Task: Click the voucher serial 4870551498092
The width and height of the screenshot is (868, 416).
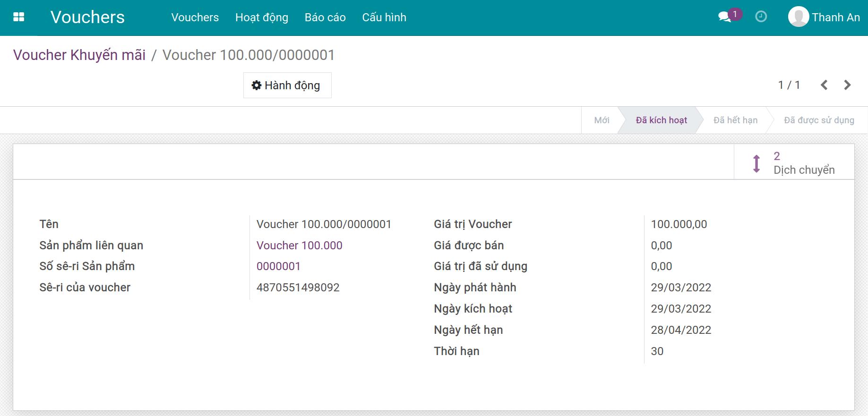Action: pos(298,288)
